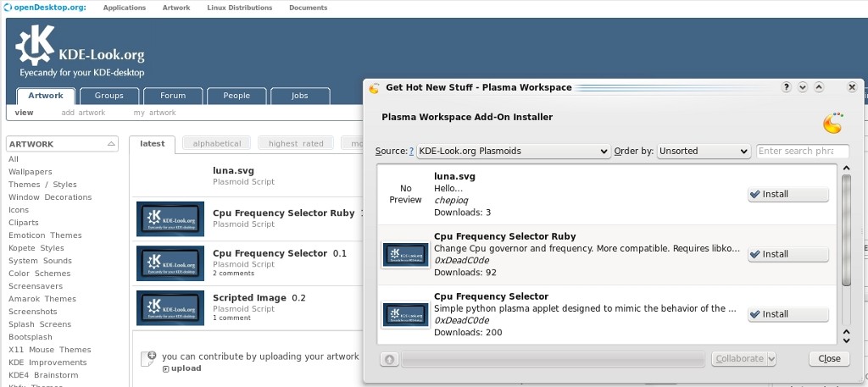Screen dimensions: 868x387
Task: Collapse the ARTWORK sidebar section
Action: [x=113, y=145]
